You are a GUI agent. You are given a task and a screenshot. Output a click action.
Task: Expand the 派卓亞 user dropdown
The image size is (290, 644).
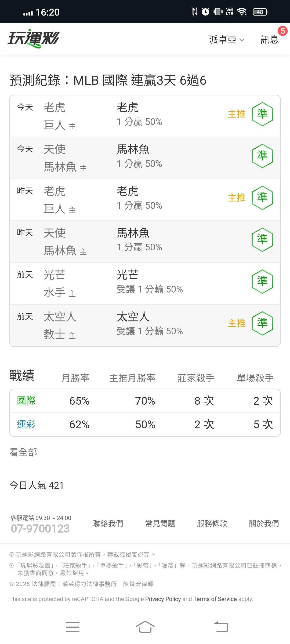[227, 40]
